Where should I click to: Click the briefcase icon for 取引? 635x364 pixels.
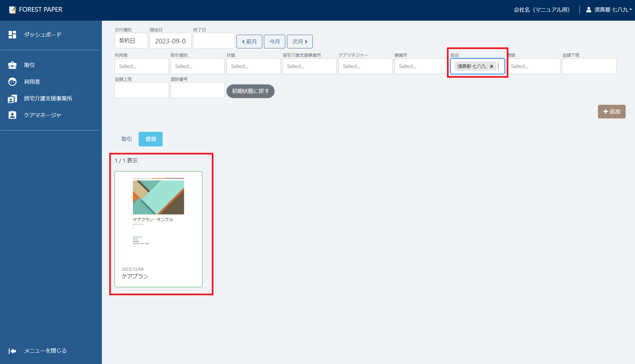click(12, 65)
